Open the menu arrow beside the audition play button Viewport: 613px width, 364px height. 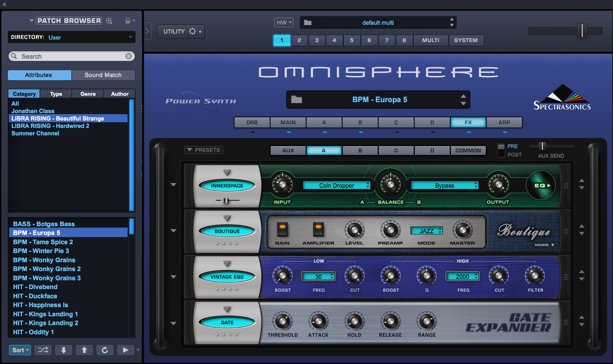pos(138,350)
